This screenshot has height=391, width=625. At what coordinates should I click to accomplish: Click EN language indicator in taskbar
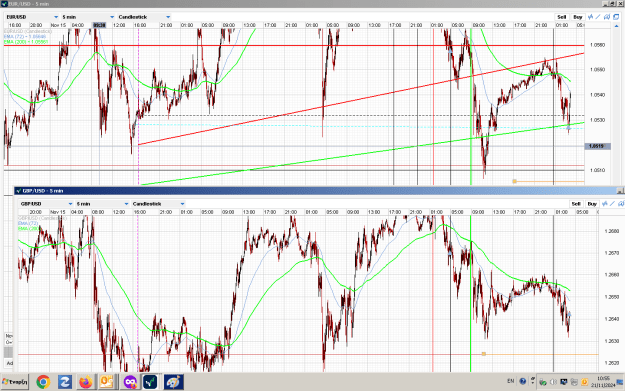(x=511, y=381)
